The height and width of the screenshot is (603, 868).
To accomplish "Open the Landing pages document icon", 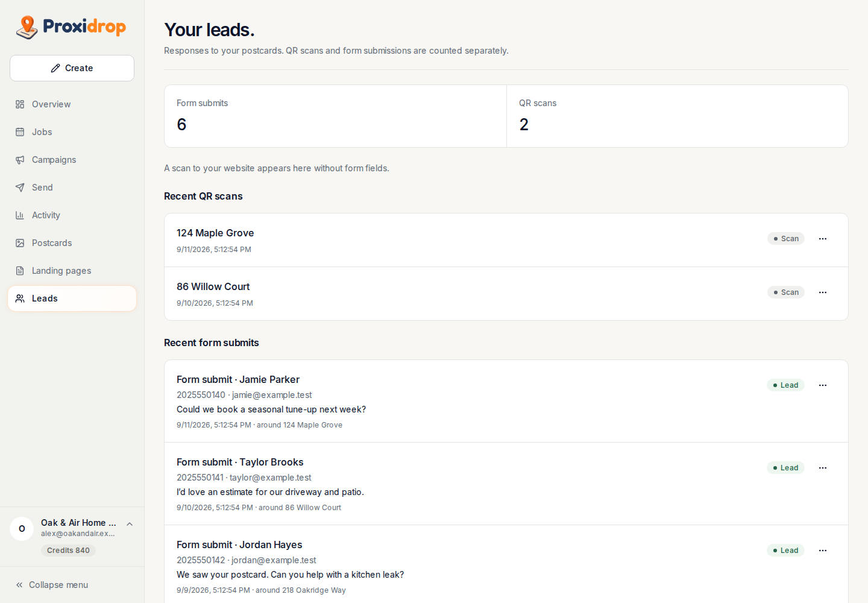I will pos(20,271).
